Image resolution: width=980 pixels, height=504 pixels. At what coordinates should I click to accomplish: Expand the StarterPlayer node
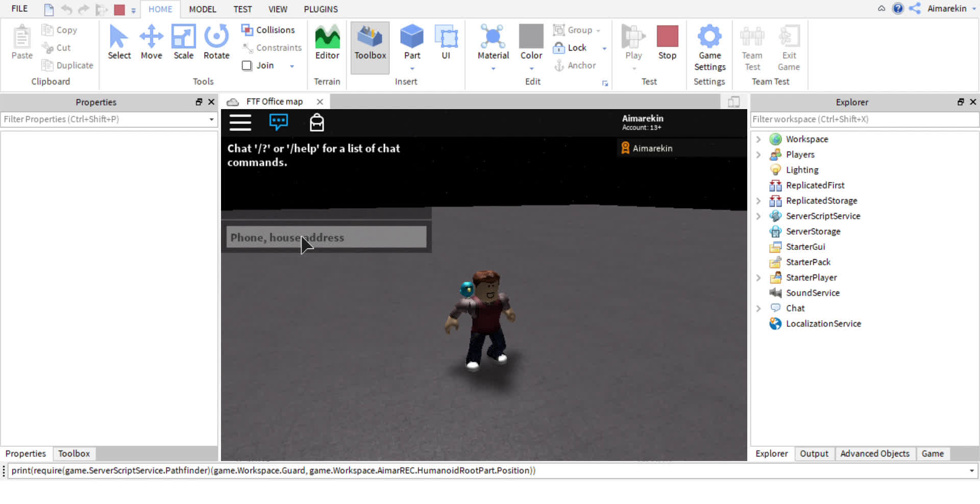(758, 278)
